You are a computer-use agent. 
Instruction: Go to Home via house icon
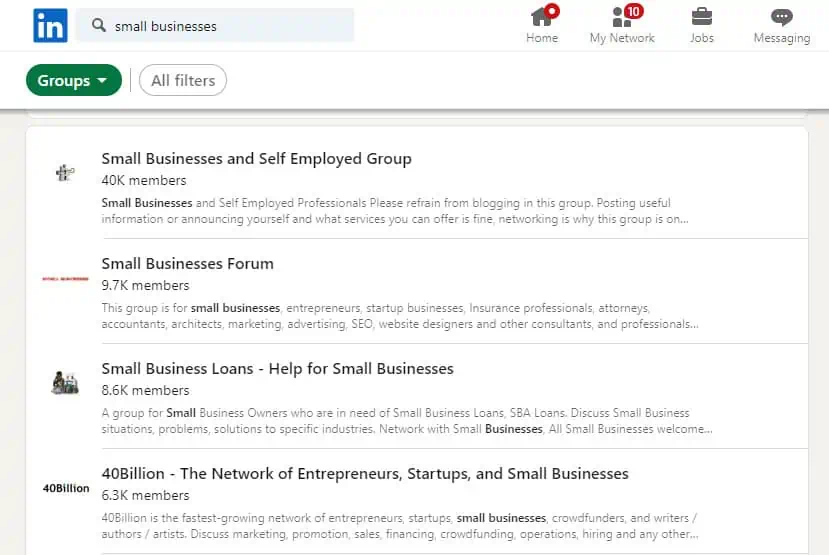542,17
